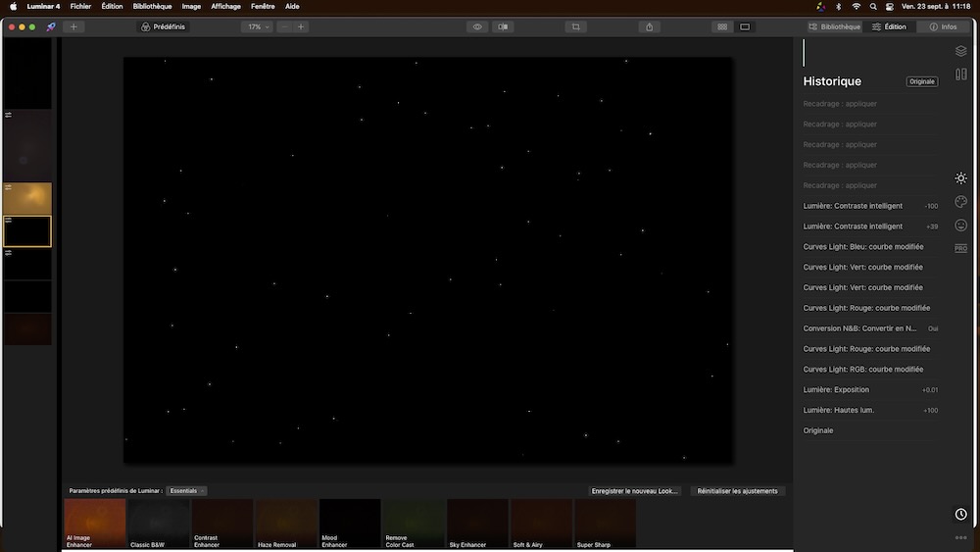Revert to Originale history entry
This screenshot has height=552, width=980.
pos(870,430)
